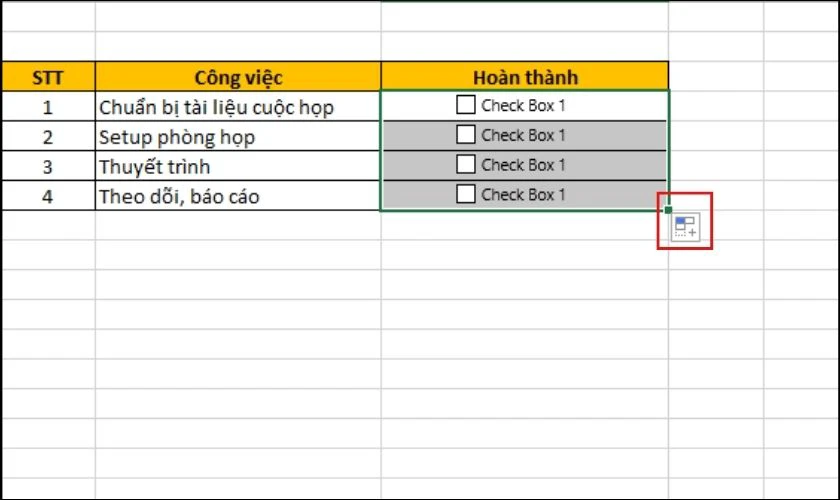Viewport: 840px width, 500px height.
Task: Click the STT cell numbered 4
Action: [x=48, y=196]
